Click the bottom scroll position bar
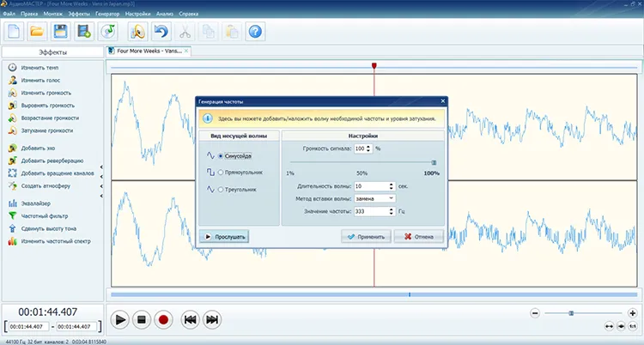Screen dimensions: 644x345 [x=374, y=295]
